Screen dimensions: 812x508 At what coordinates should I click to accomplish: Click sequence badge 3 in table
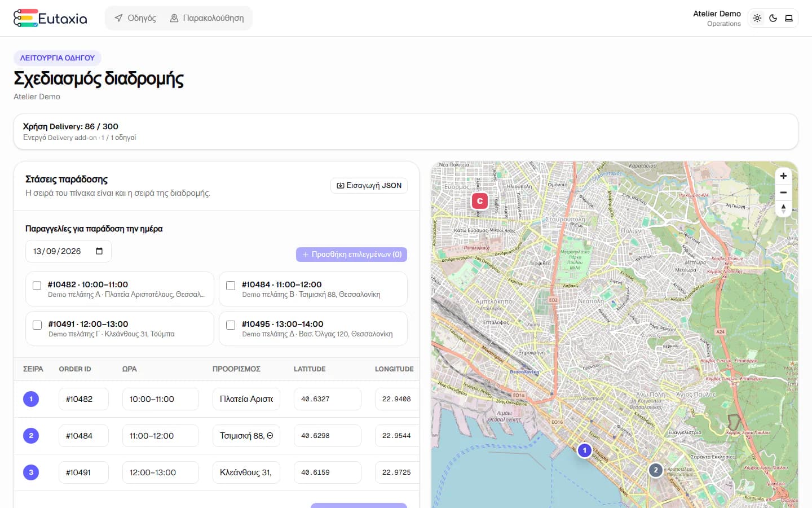(31, 472)
